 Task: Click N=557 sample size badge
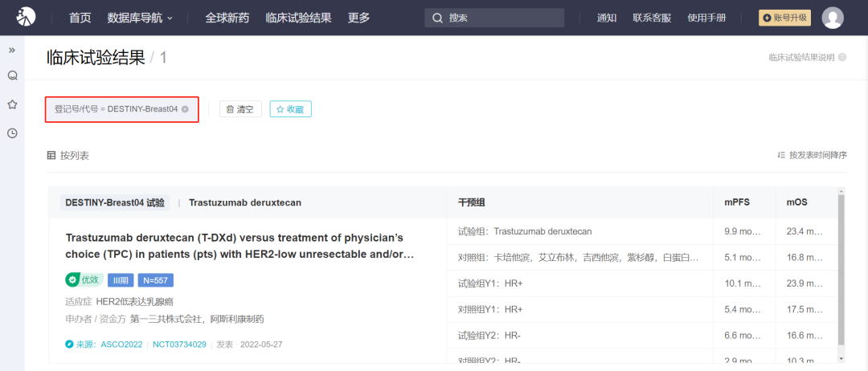point(156,280)
